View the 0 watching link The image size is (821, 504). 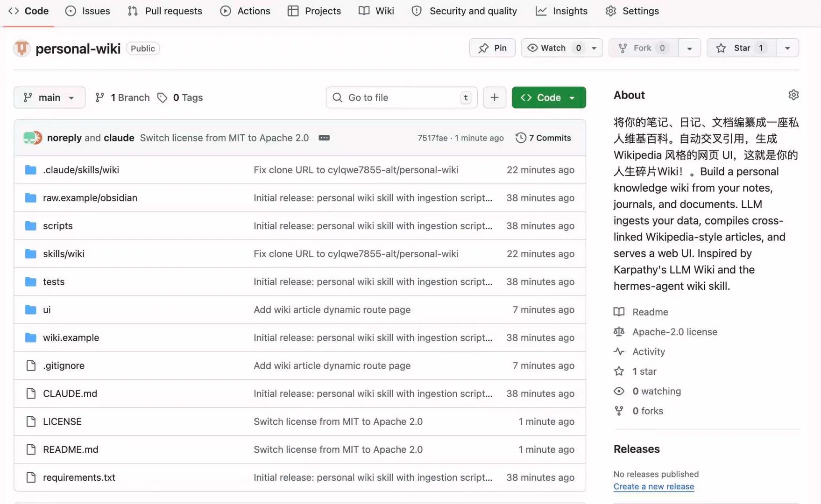point(647,391)
